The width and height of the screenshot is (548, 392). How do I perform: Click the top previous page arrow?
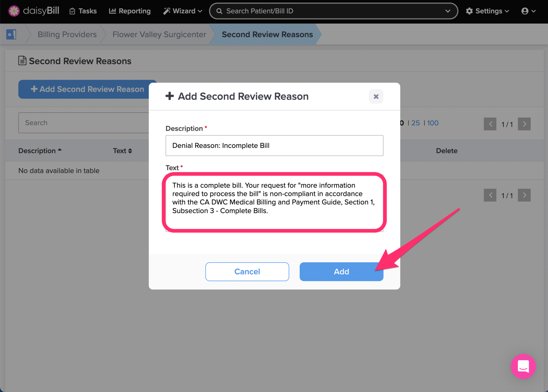click(490, 124)
